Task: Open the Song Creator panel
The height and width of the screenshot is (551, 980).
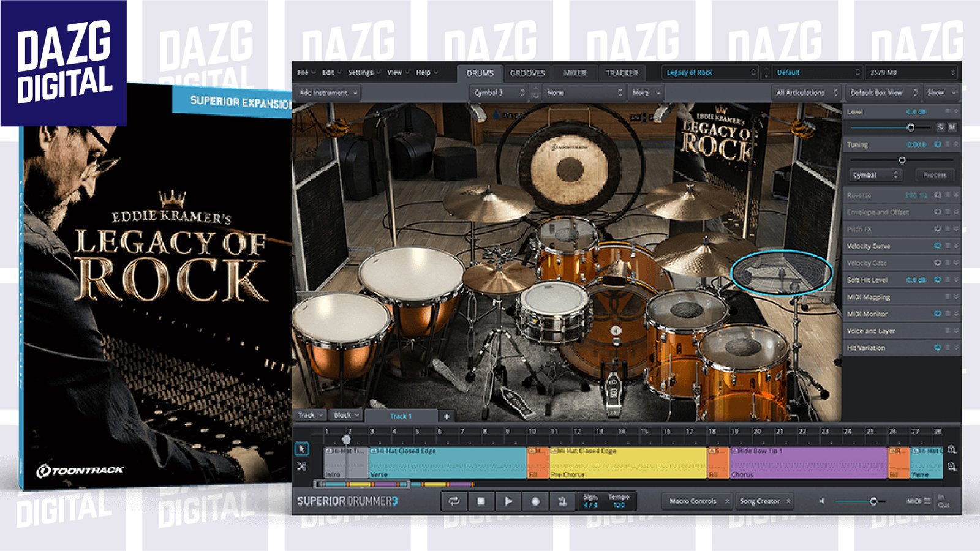Action: [764, 501]
